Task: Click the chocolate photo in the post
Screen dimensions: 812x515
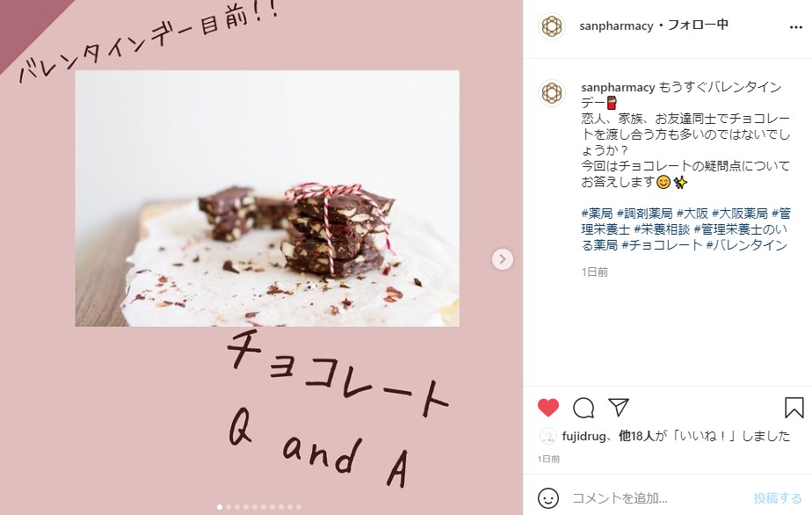Action: (x=267, y=199)
